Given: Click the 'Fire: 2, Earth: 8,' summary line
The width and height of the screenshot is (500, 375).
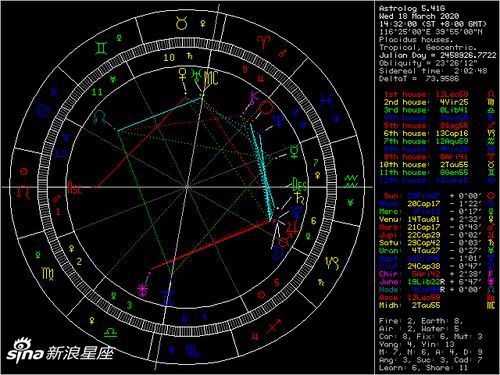Looking at the screenshot, I should [421, 321].
